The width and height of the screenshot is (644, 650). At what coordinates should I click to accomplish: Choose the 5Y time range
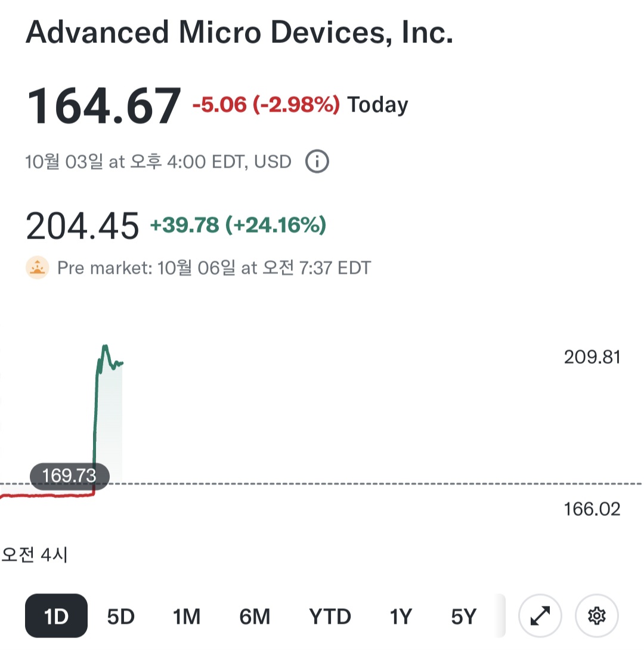[x=463, y=616]
